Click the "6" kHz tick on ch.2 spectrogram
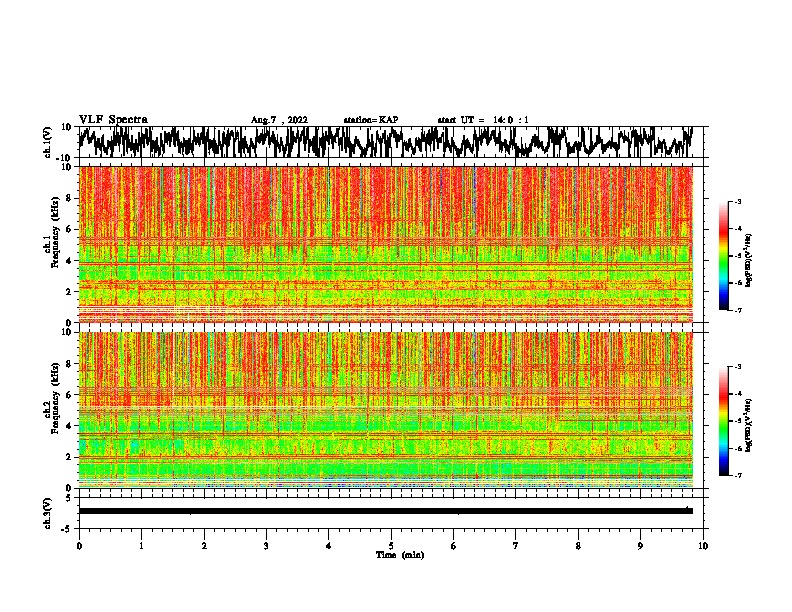 tap(70, 395)
